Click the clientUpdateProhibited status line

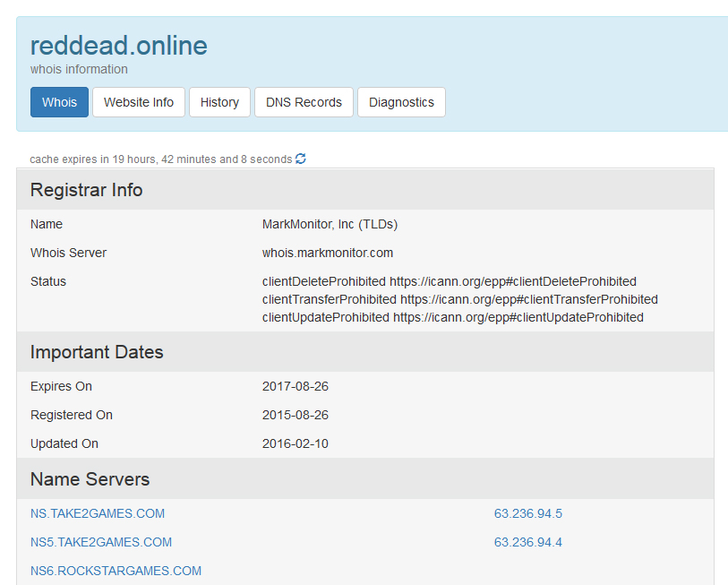[x=453, y=317]
